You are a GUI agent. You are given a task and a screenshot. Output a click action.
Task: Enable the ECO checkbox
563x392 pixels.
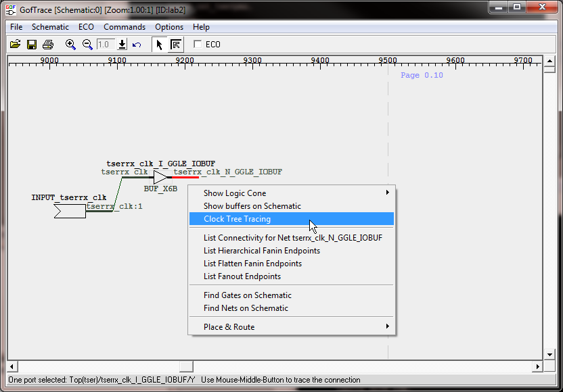click(198, 45)
